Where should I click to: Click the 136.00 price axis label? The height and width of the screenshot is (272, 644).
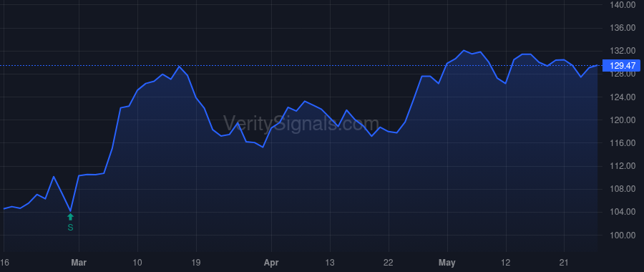[623, 28]
